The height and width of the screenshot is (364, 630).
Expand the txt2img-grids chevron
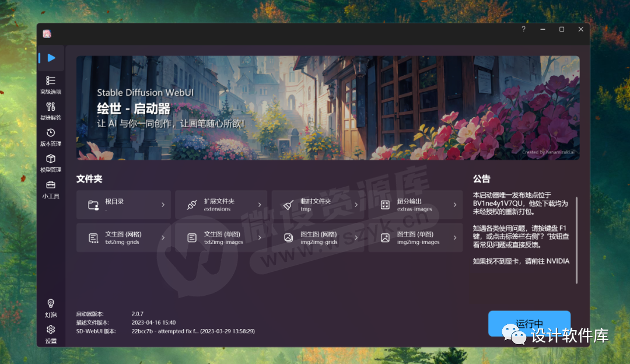(163, 238)
